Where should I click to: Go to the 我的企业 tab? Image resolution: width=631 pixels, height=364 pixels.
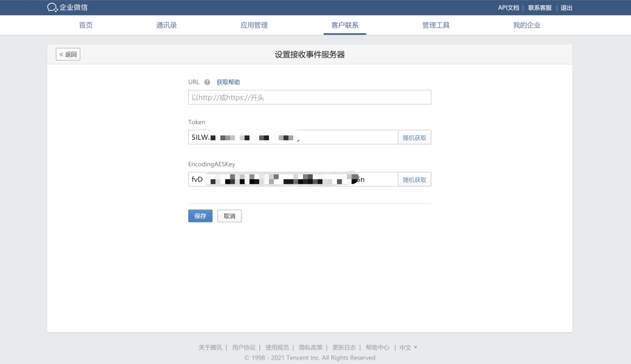coord(527,25)
